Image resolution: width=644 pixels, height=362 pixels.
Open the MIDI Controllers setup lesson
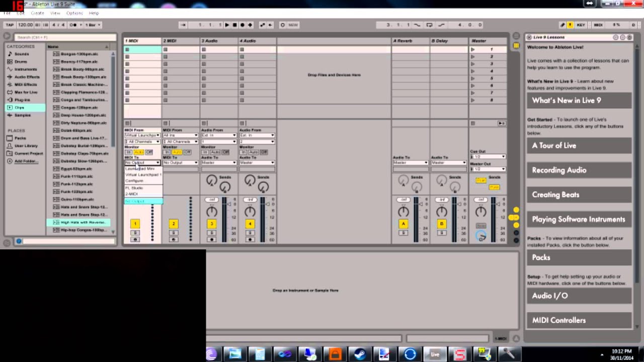pos(579,320)
